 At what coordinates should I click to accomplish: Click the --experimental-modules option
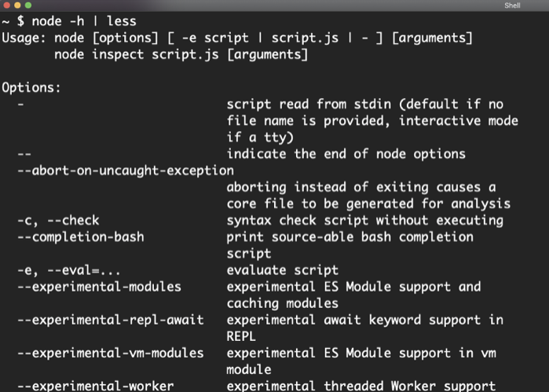pos(100,287)
